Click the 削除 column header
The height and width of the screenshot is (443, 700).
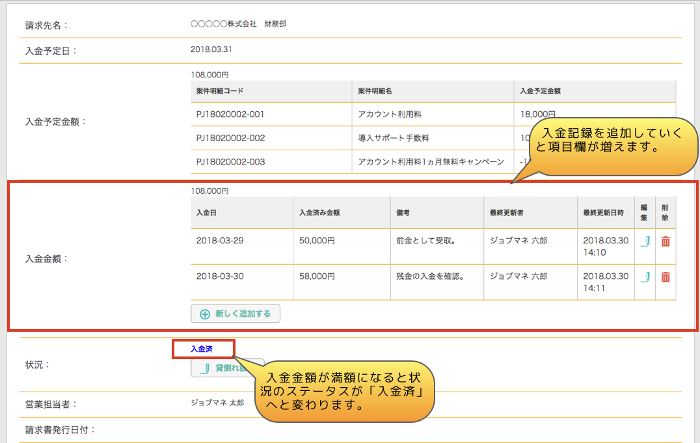[665, 213]
